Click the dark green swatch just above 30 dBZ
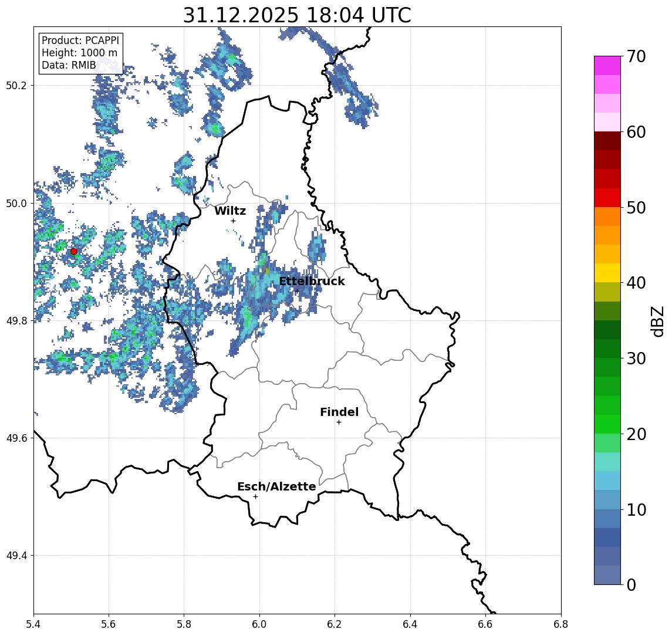 pos(607,349)
